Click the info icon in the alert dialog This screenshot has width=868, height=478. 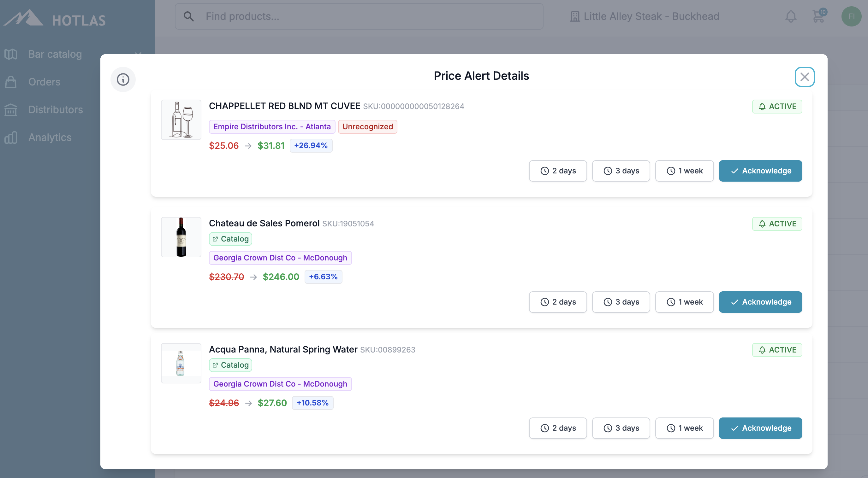[123, 79]
